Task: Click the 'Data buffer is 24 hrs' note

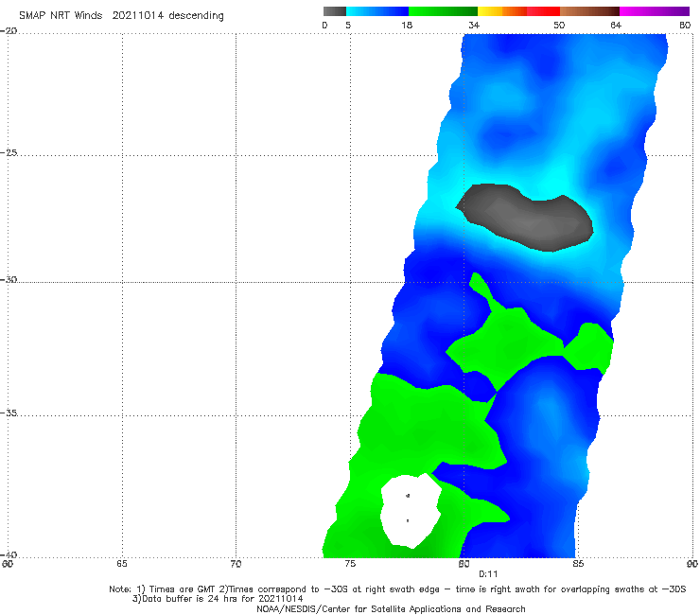Action: click(x=218, y=599)
